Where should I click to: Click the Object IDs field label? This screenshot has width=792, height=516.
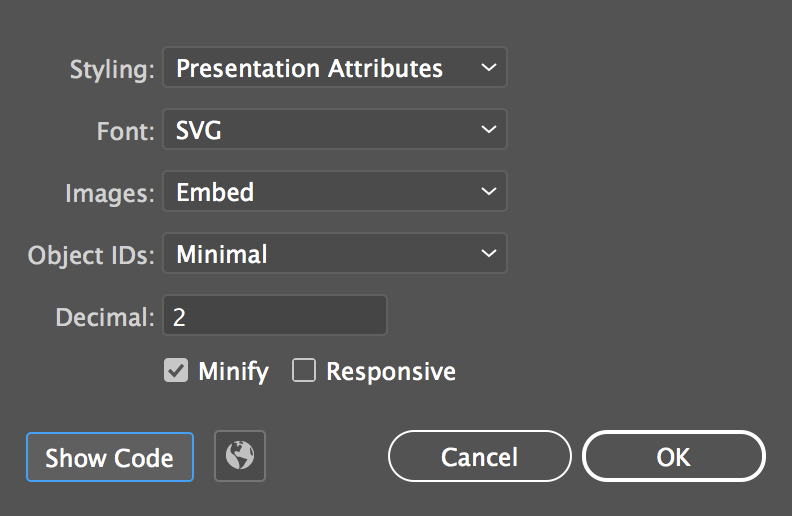point(91,255)
